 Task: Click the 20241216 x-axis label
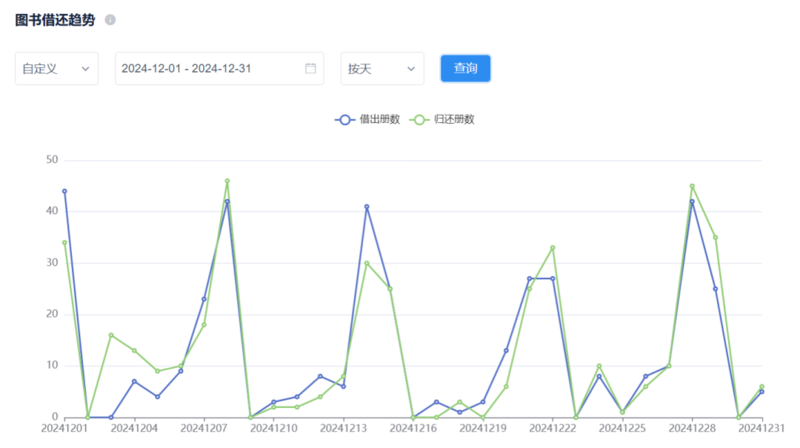pyautogui.click(x=412, y=429)
